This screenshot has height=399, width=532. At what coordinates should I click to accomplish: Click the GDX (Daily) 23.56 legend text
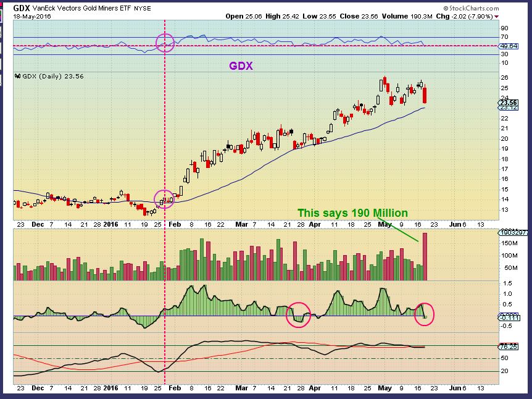(x=52, y=77)
